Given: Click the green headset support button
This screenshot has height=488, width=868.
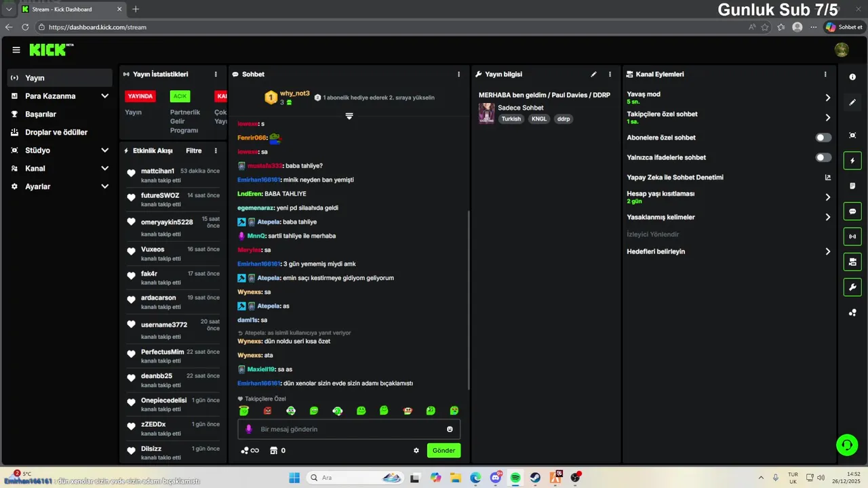Looking at the screenshot, I should click(x=847, y=445).
